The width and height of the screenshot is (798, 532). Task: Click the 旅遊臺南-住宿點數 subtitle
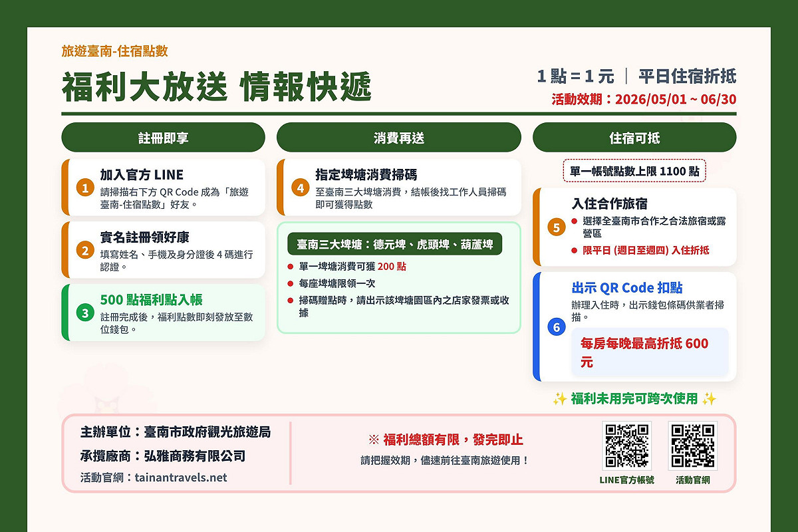click(x=114, y=51)
